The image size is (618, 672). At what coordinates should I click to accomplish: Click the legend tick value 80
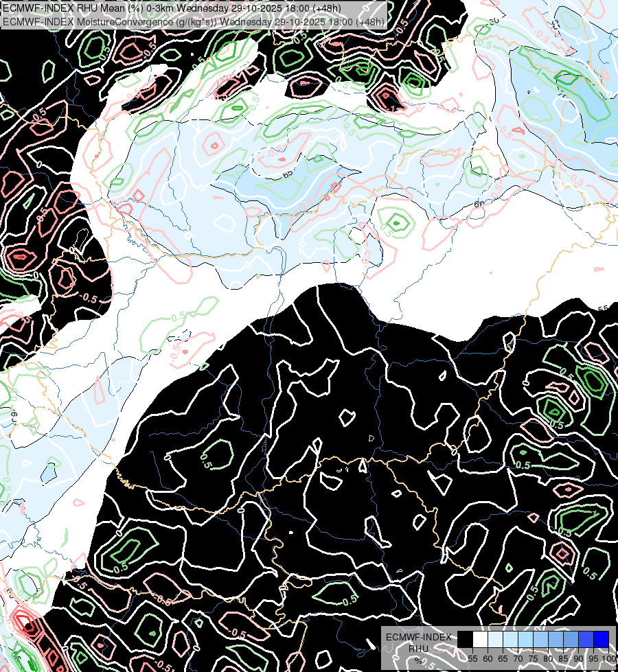pyautogui.click(x=548, y=659)
